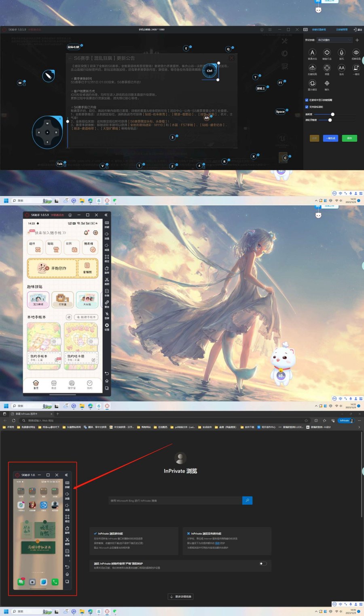The width and height of the screenshot is (364, 616).
Task: Choose the eye-shaped view control icon
Action: click(356, 53)
